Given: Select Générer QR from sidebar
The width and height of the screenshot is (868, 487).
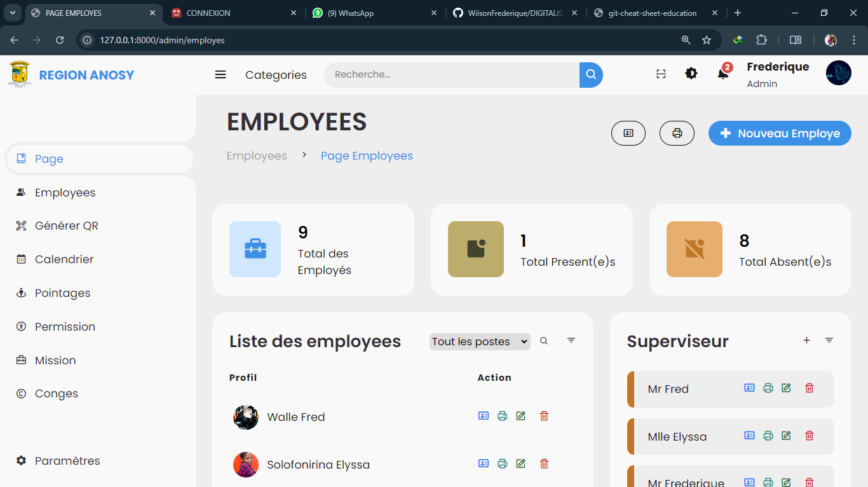Looking at the screenshot, I should [x=66, y=226].
